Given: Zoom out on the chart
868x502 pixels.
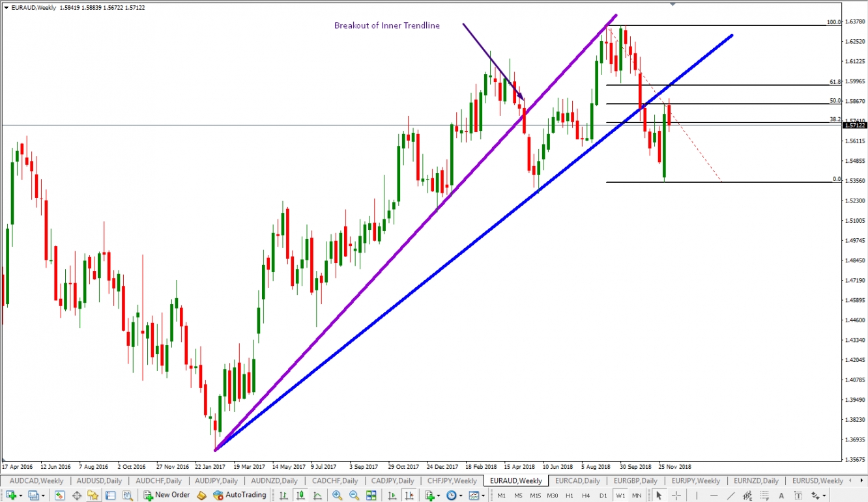Looking at the screenshot, I should coord(354,495).
